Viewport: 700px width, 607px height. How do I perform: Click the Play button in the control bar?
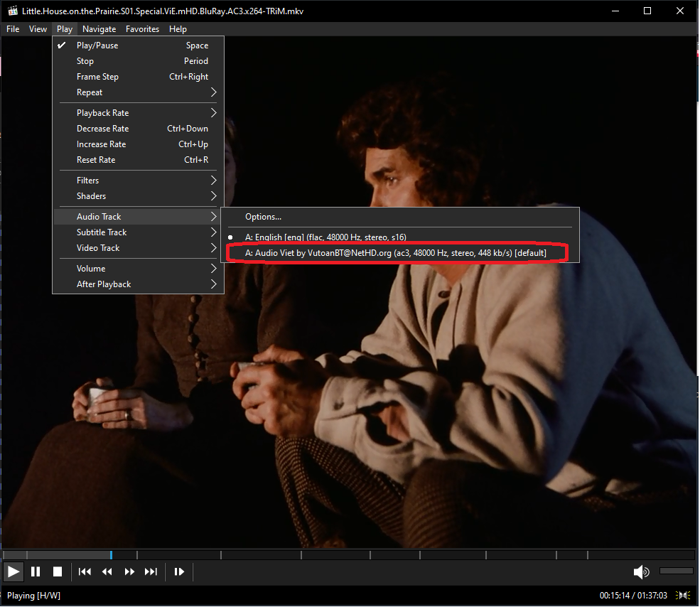click(x=14, y=572)
